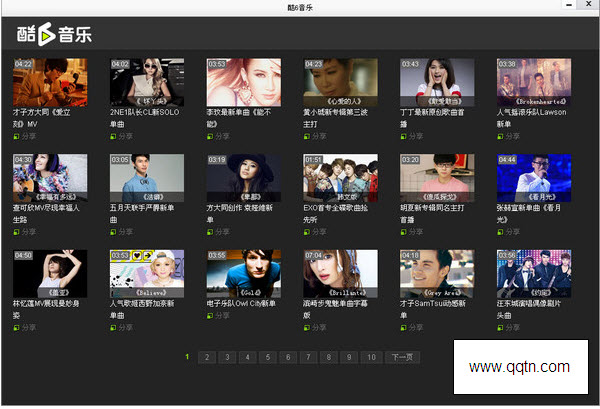Screen dimensions: 600x409
Task: Open the Believe music video thumbnail
Action: pos(147,274)
